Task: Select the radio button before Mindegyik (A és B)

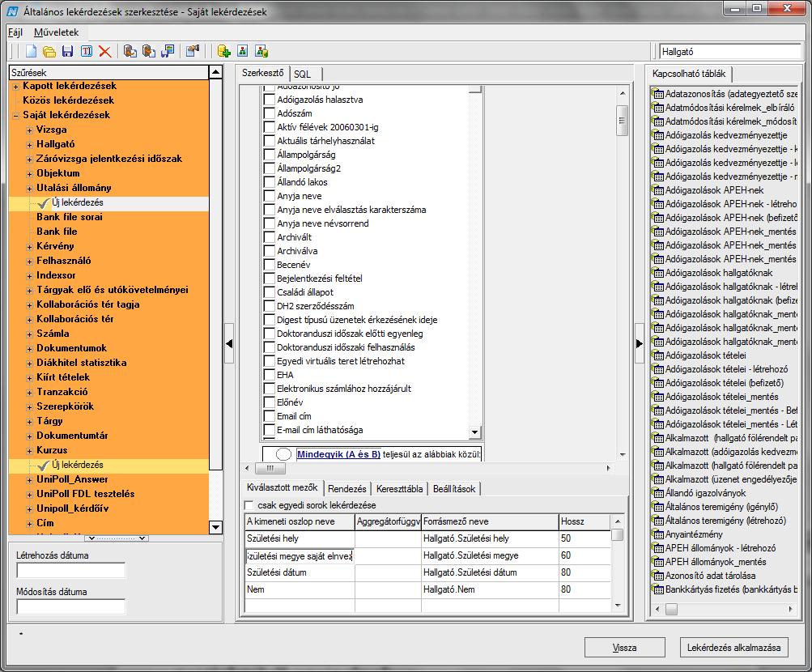Action: 283,454
